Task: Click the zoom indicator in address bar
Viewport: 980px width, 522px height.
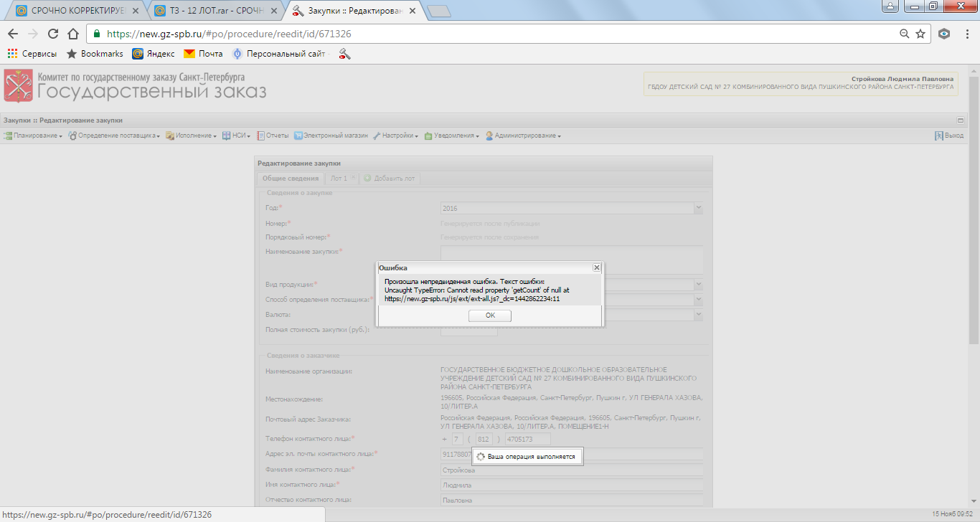Action: tap(905, 34)
